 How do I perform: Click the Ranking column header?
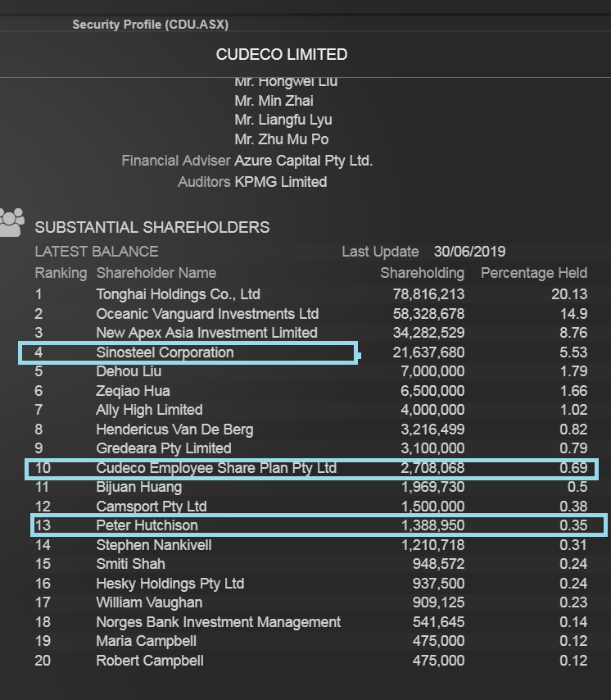61,273
